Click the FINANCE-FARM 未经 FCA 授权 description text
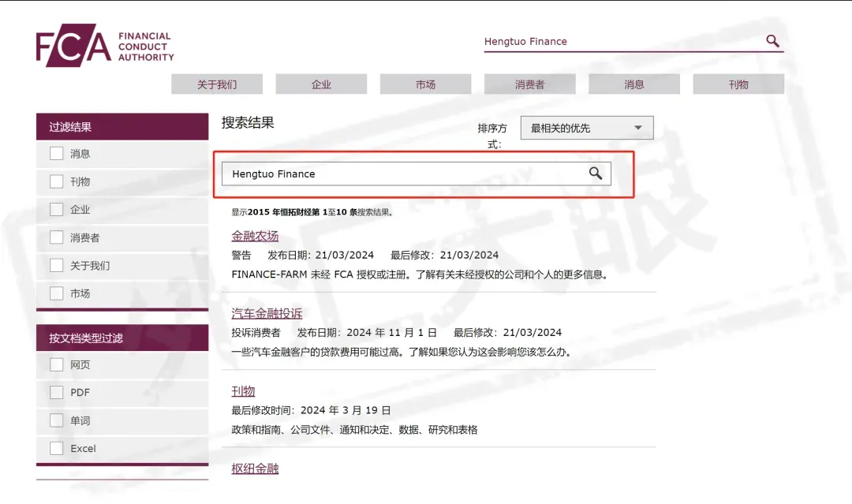 (420, 274)
